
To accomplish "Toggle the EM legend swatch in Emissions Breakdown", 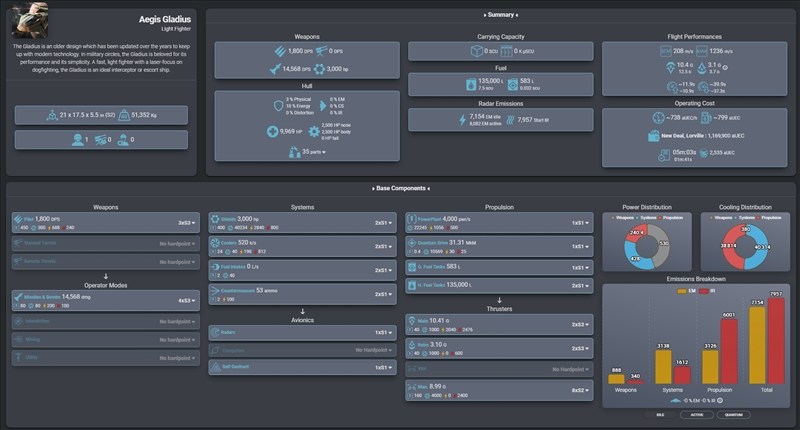I will point(682,291).
